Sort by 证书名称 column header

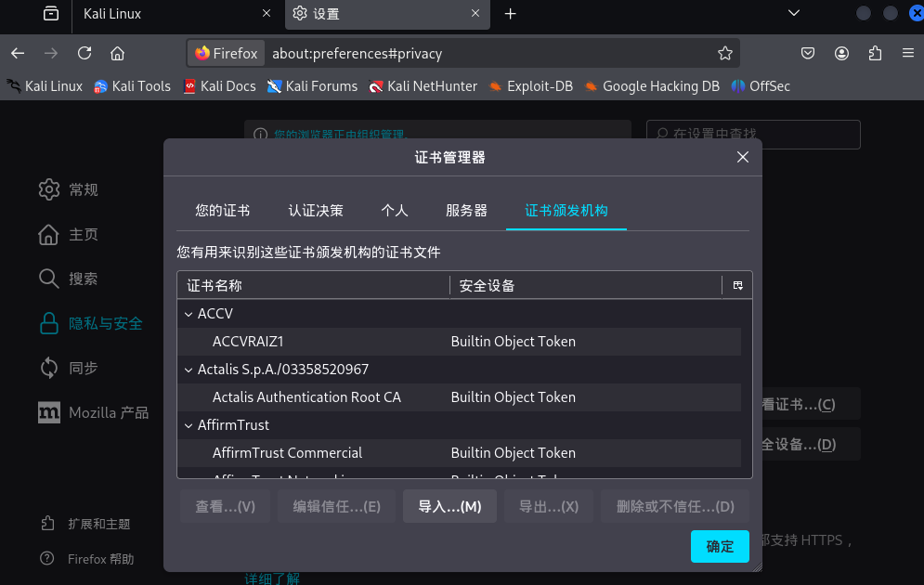pyautogui.click(x=314, y=286)
